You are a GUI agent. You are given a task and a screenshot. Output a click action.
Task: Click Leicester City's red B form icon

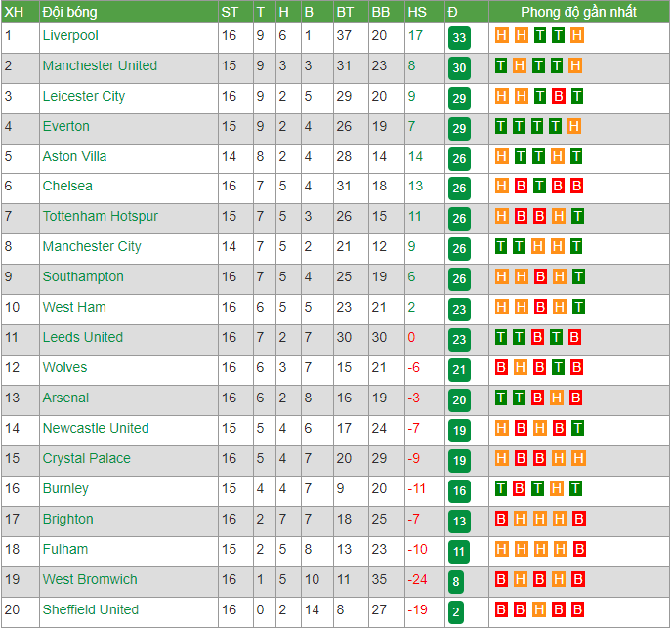[x=558, y=96]
